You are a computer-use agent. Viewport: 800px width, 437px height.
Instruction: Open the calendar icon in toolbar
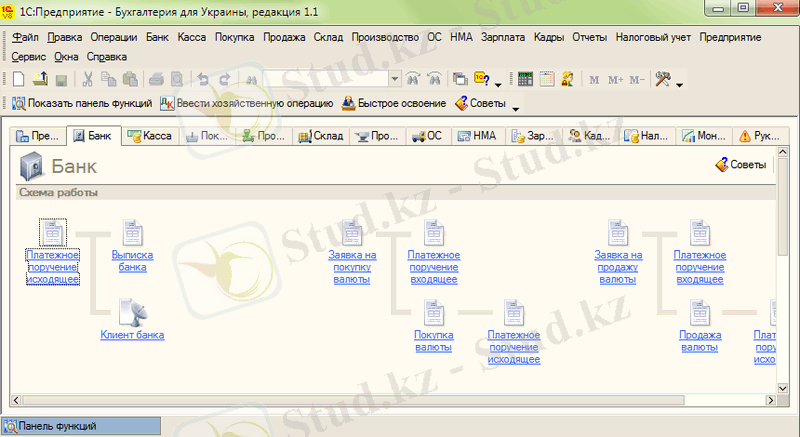tap(547, 79)
